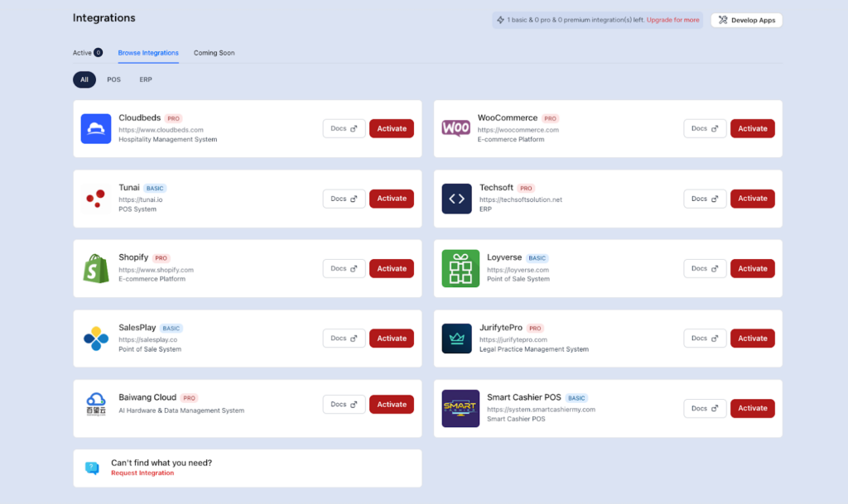Click the JurifytePro crown icon
The height and width of the screenshot is (504, 848).
(456, 338)
